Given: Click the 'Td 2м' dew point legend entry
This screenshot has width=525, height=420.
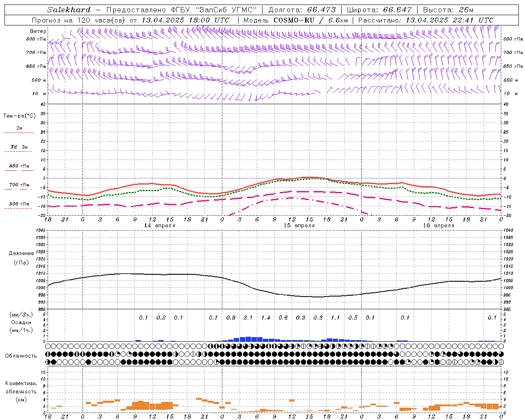Looking at the screenshot, I should 19,147.
